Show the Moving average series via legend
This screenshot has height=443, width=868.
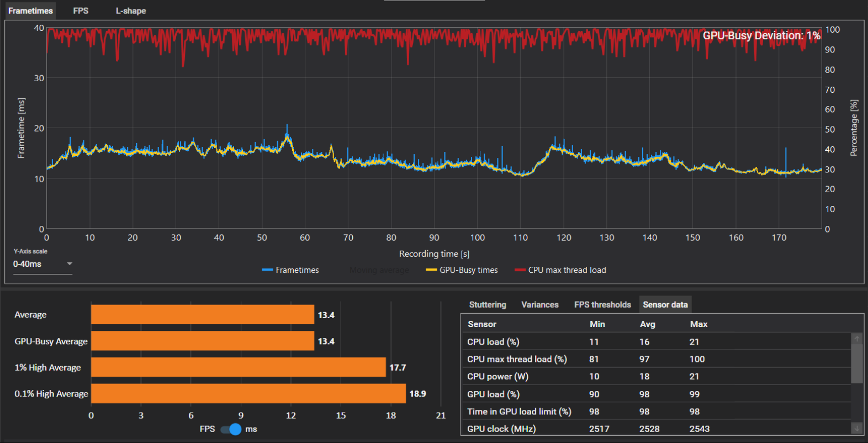pos(379,270)
